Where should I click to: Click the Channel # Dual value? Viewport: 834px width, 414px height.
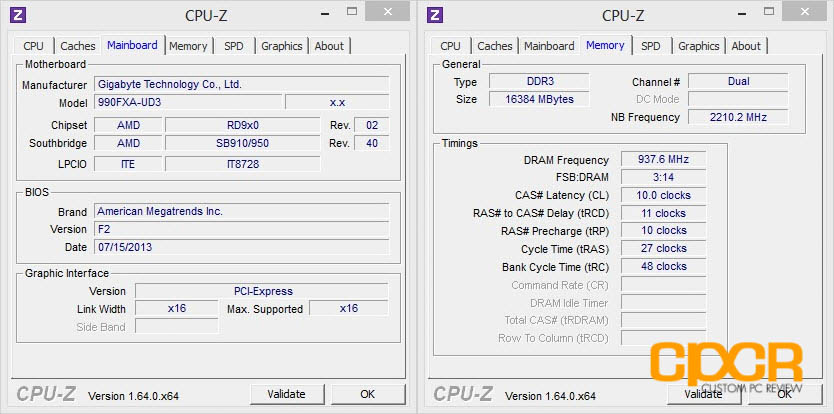click(738, 81)
